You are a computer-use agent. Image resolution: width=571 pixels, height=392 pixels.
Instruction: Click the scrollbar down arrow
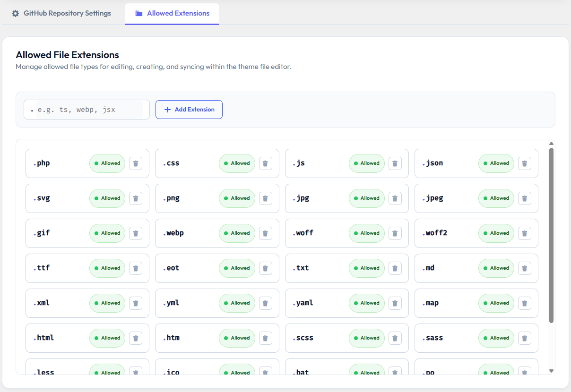pos(551,371)
